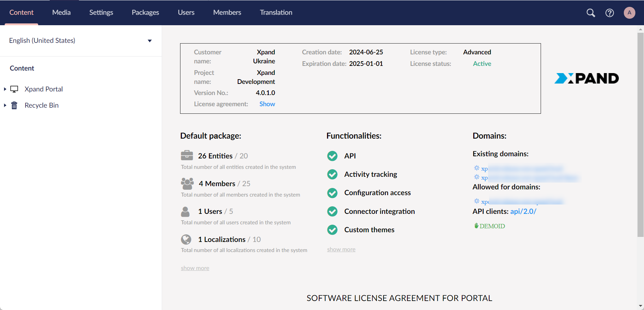Click the Custom themes checkmark icon

coord(332,230)
